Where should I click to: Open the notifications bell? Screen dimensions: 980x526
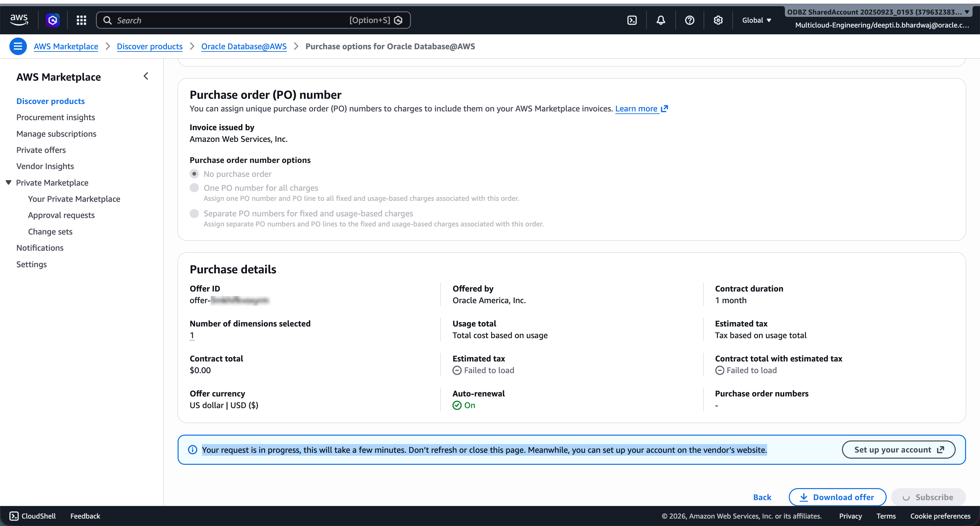pos(661,20)
